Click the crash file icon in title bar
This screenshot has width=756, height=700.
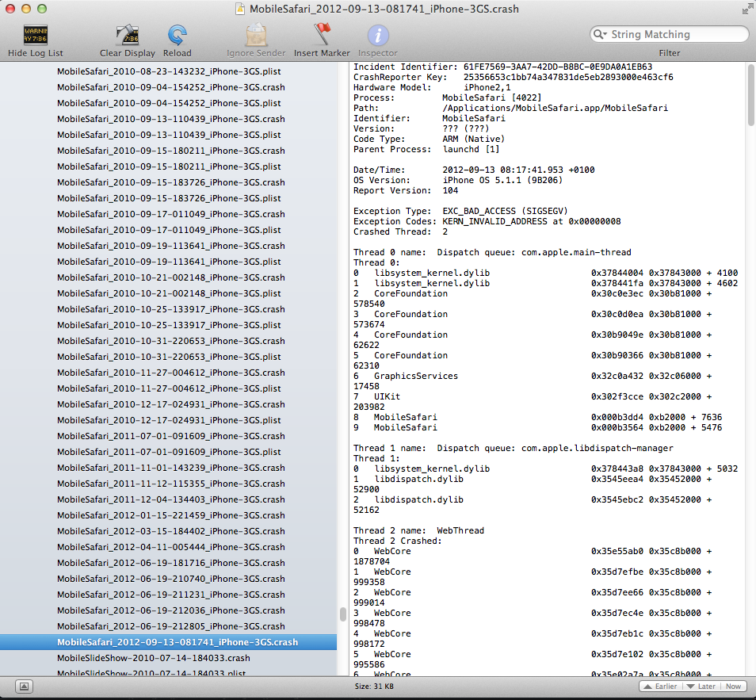pyautogui.click(x=239, y=9)
